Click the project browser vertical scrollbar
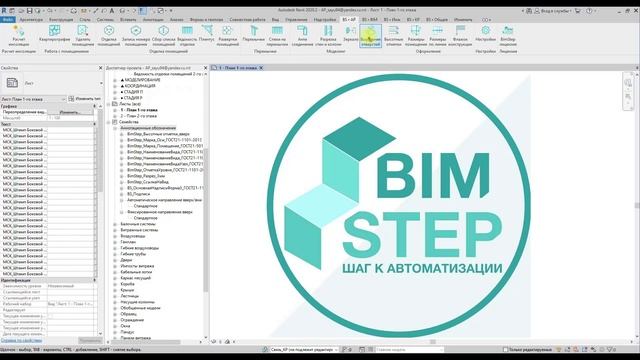This screenshot has width=640, height=360. 205,220
